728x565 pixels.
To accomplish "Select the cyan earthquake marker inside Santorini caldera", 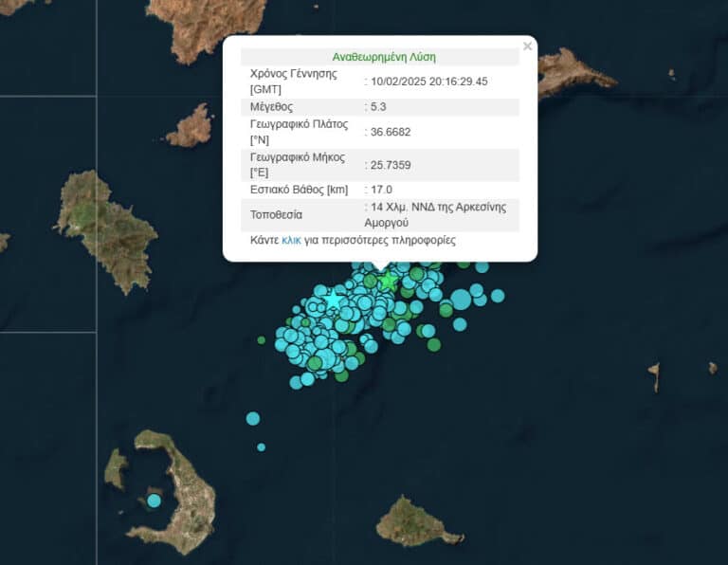I will click(154, 501).
